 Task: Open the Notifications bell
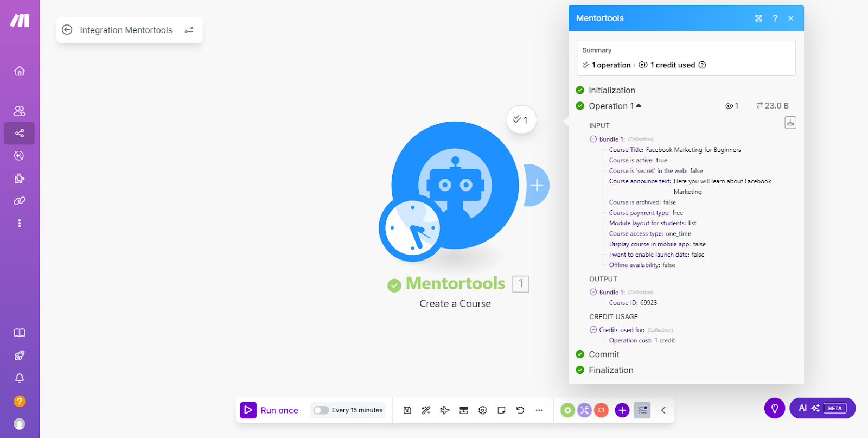(20, 378)
